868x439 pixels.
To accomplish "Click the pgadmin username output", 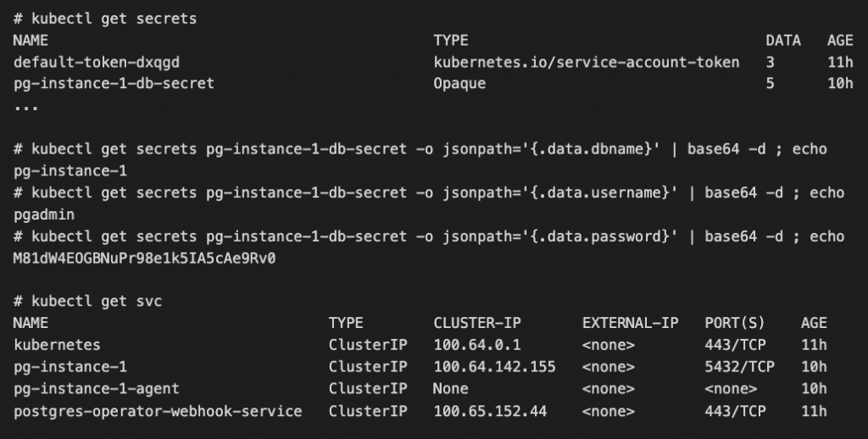I will 42,214.
